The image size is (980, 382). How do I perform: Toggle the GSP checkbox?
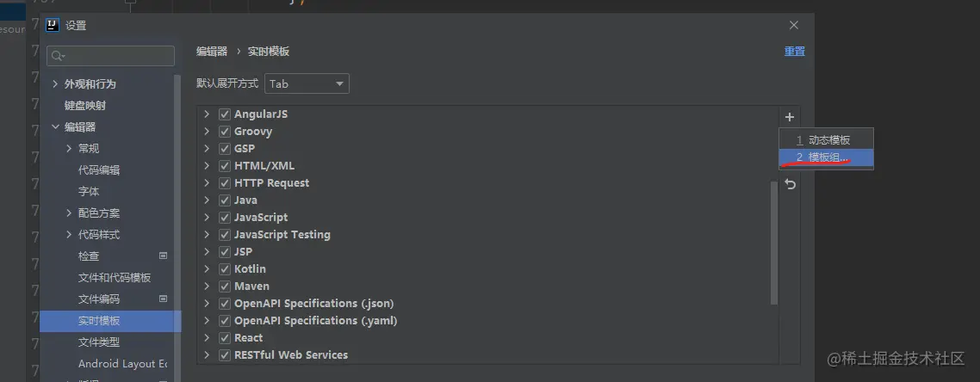point(225,149)
